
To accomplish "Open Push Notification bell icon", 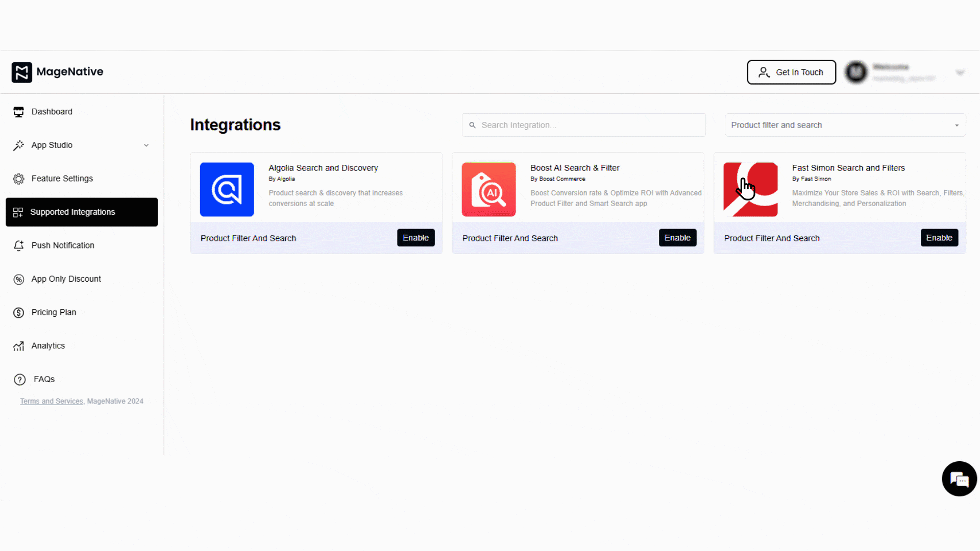I will 19,245.
